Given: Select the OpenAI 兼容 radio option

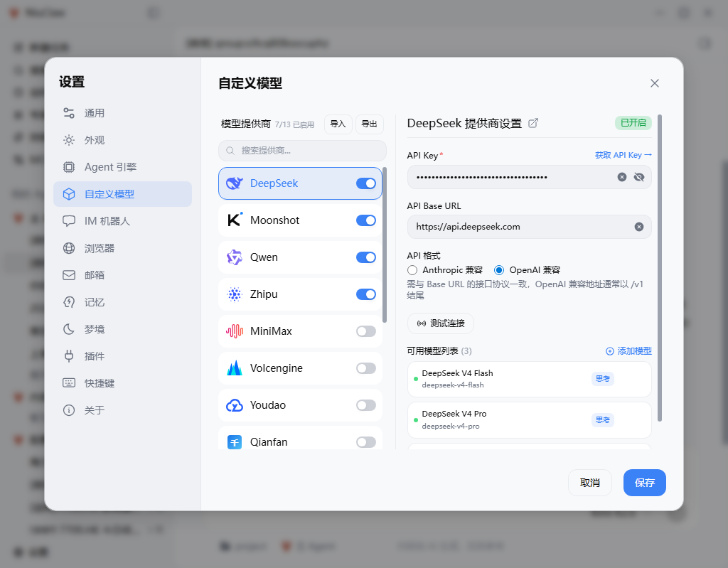Looking at the screenshot, I should (x=498, y=270).
